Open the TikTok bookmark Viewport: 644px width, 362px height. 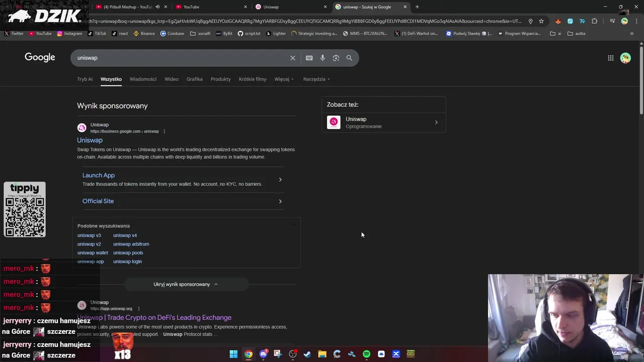click(97, 34)
